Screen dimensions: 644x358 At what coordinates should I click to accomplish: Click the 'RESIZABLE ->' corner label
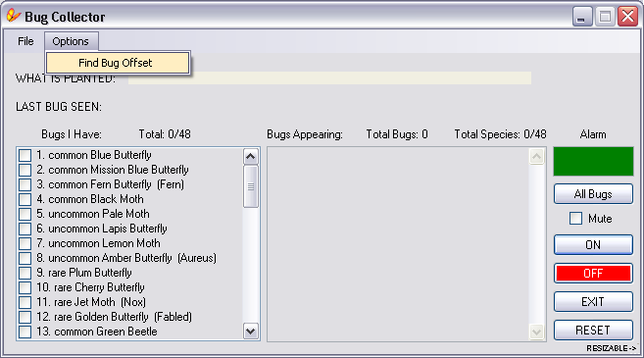tap(611, 348)
